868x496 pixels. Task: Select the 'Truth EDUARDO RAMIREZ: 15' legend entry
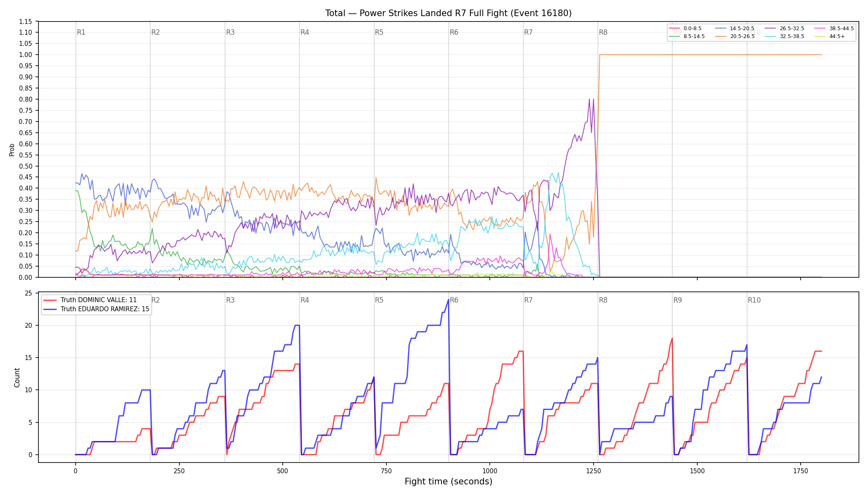[105, 309]
